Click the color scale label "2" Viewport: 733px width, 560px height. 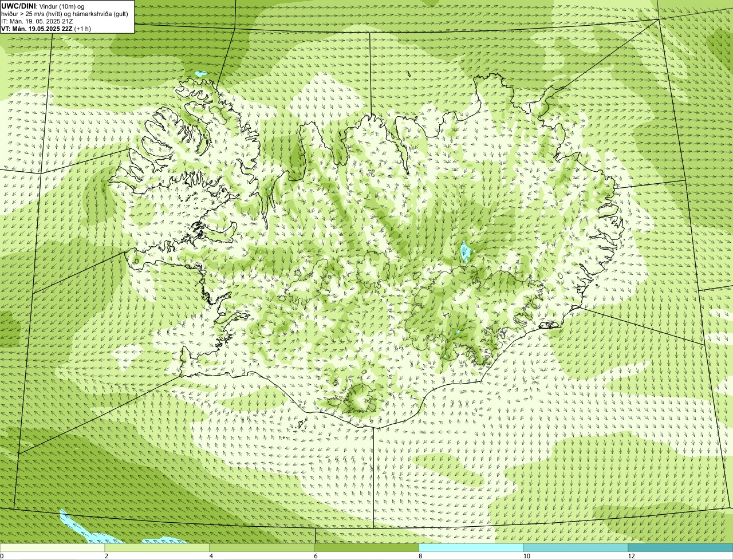pos(106,556)
